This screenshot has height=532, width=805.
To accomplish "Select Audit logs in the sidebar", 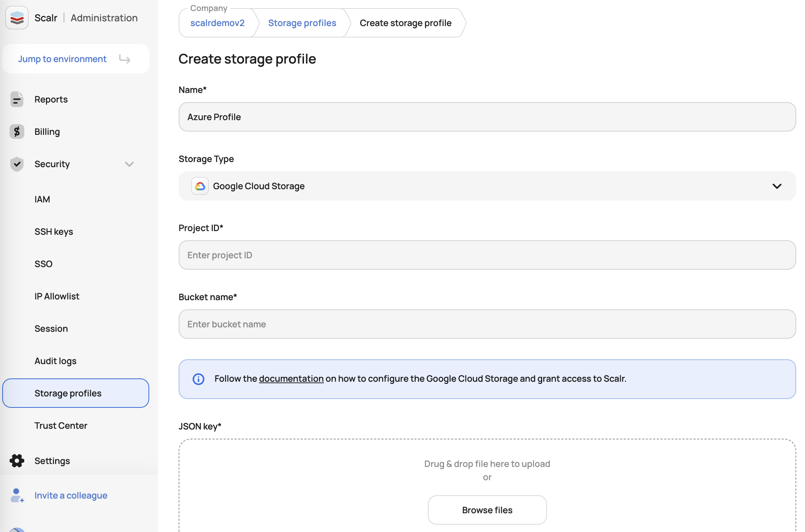I will tap(56, 361).
